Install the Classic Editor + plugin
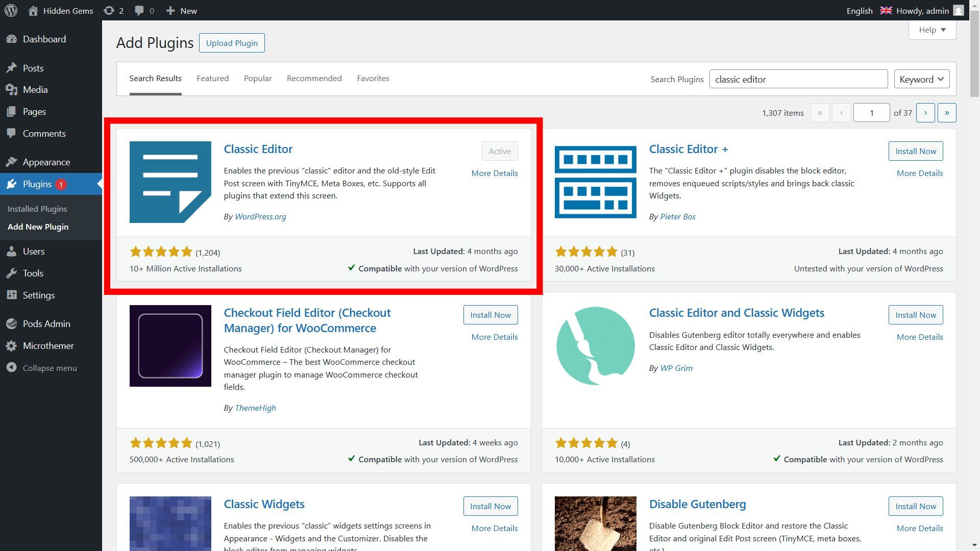 coord(915,151)
